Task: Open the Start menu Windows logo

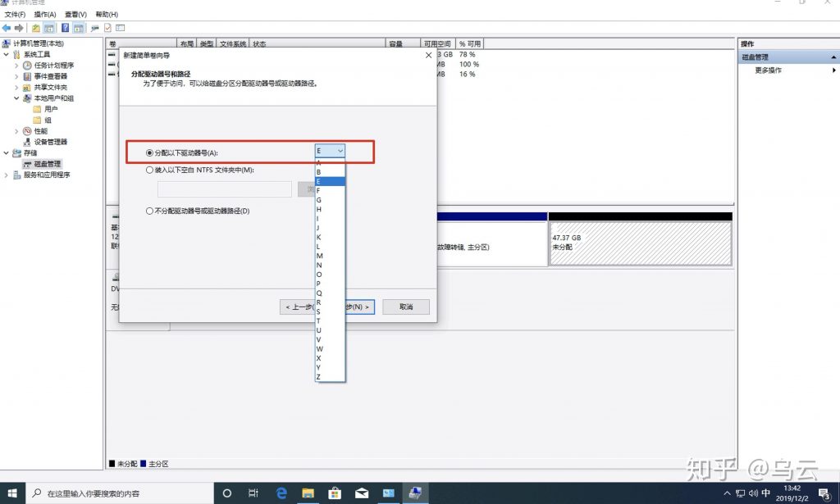Action: 12,493
